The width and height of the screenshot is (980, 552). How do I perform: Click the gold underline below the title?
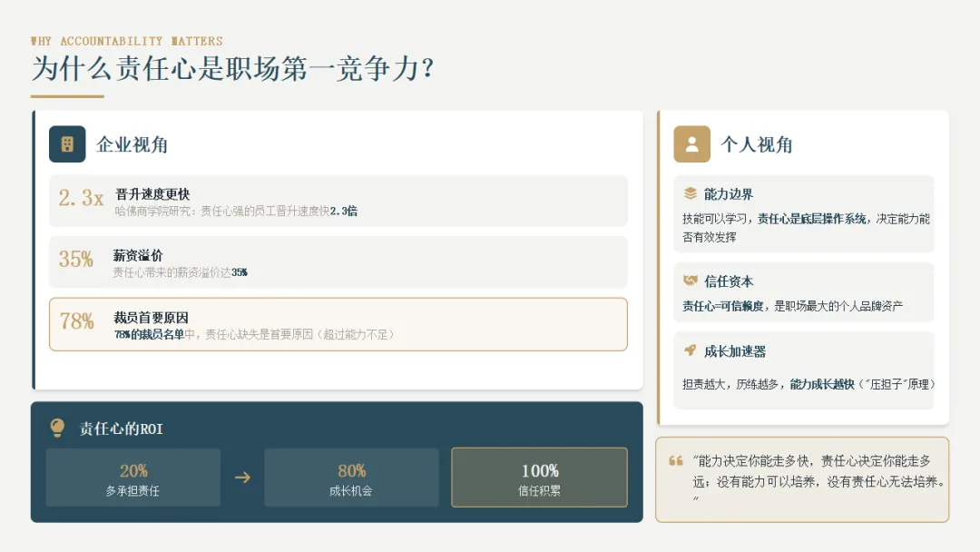tap(67, 96)
